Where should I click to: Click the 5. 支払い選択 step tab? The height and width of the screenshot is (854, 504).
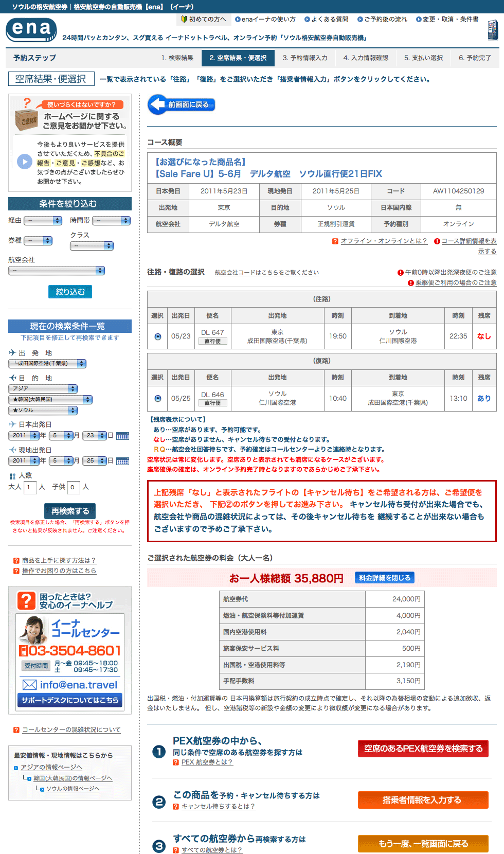coord(423,58)
